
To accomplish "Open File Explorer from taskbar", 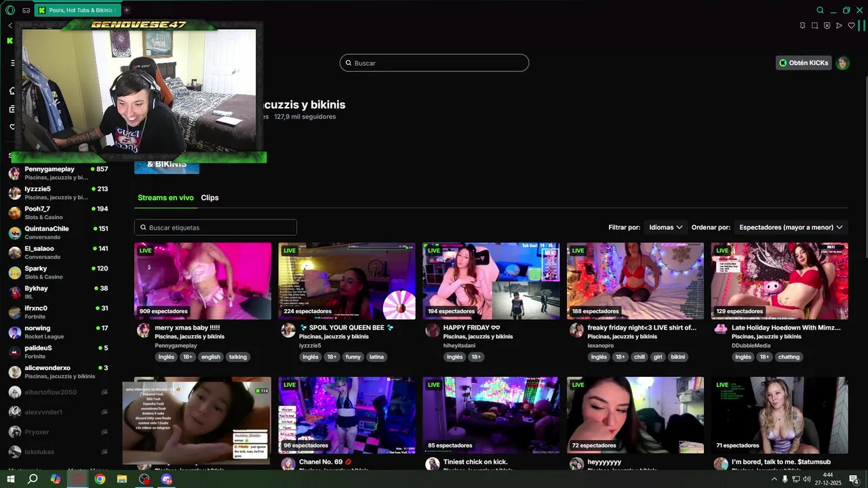I will (122, 479).
